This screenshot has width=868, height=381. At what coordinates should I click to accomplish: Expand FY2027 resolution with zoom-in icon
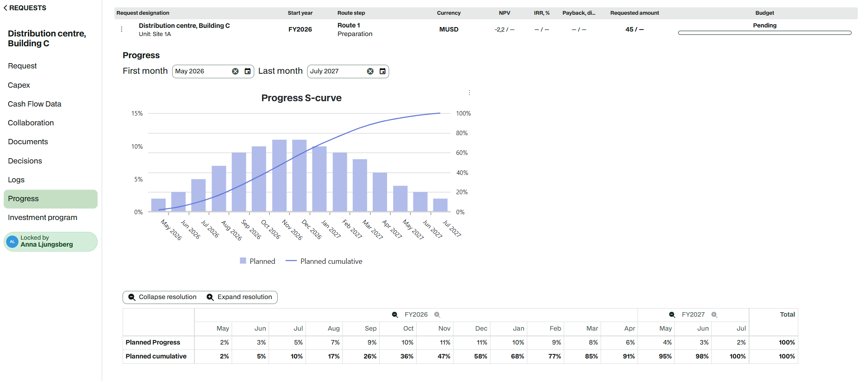click(x=714, y=315)
